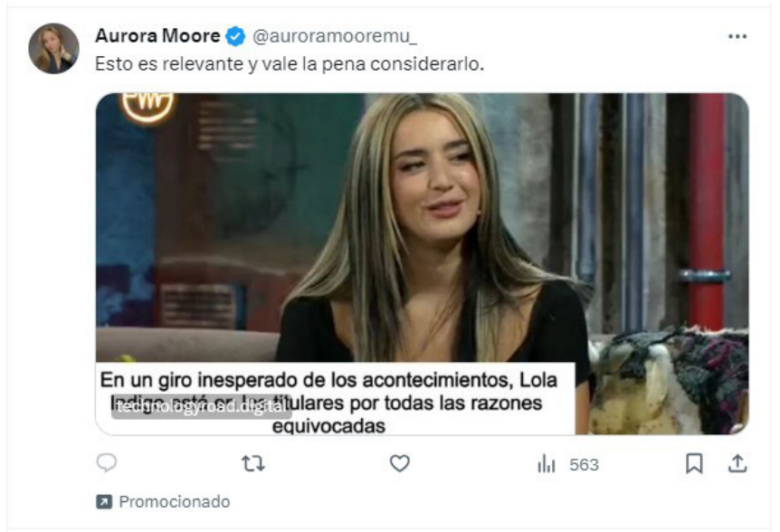The height and width of the screenshot is (532, 780).
Task: Open the share upload arrow icon
Action: point(737,463)
